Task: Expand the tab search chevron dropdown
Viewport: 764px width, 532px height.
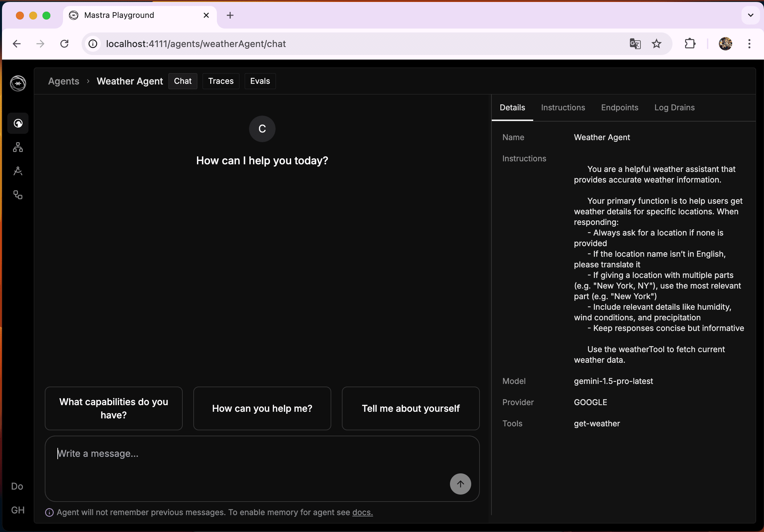Action: pyautogui.click(x=750, y=15)
